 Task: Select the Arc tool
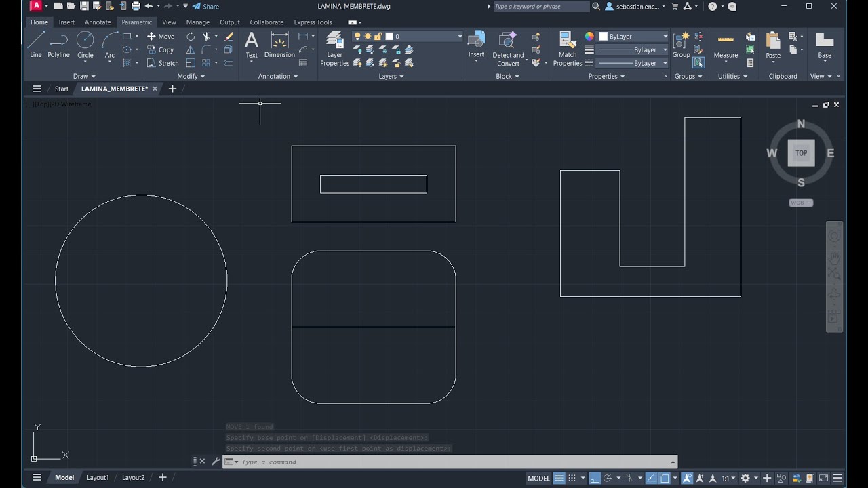point(109,45)
